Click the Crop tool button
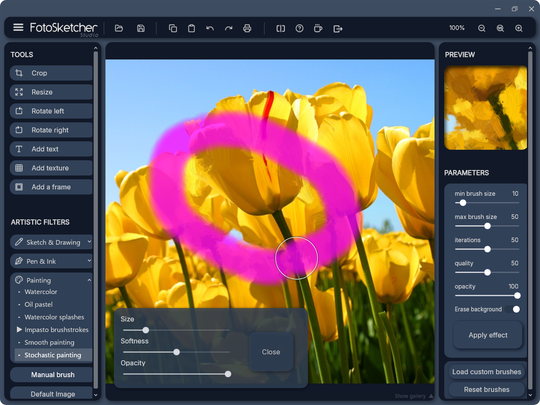Viewport: 540px width, 405px height. [51, 73]
